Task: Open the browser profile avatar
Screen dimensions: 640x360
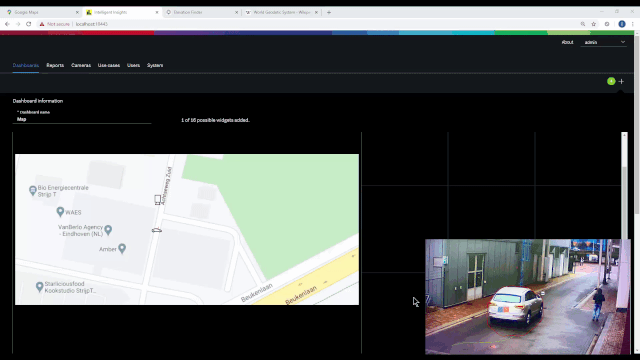Action: pyautogui.click(x=622, y=24)
